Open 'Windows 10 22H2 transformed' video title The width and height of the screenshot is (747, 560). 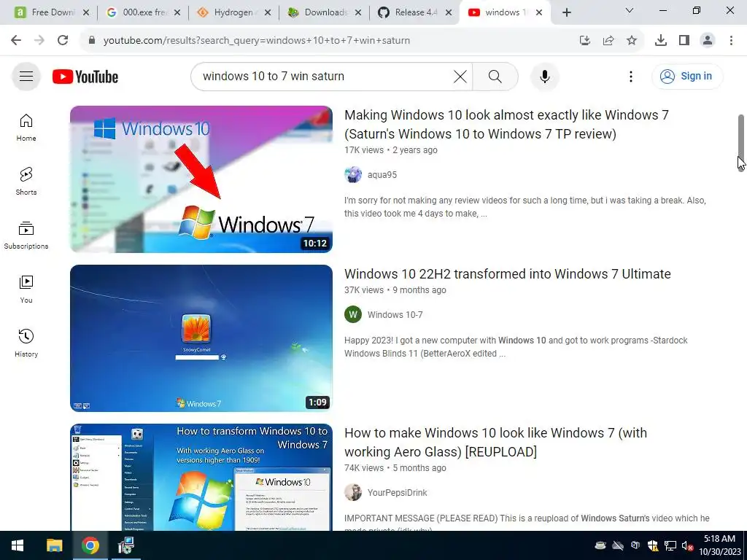pyautogui.click(x=508, y=274)
